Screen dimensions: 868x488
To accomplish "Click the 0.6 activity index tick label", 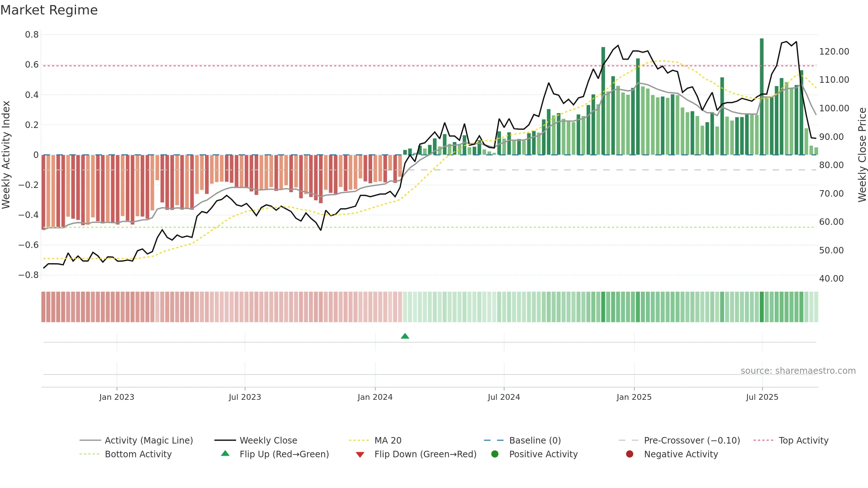I will point(32,65).
